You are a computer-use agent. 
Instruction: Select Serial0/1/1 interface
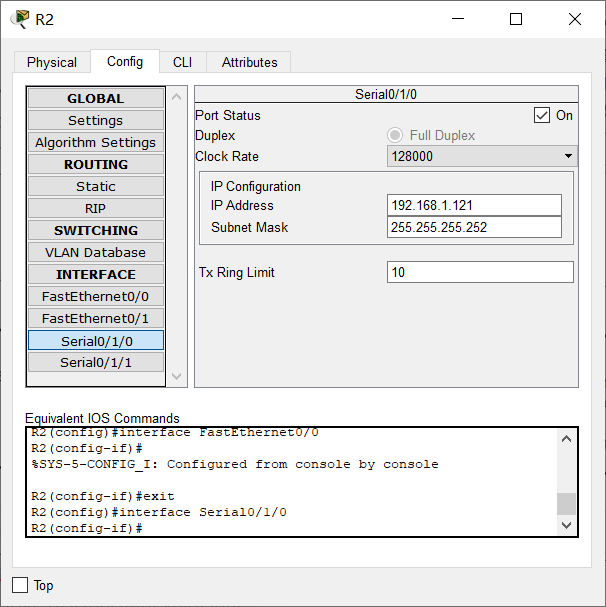click(96, 362)
